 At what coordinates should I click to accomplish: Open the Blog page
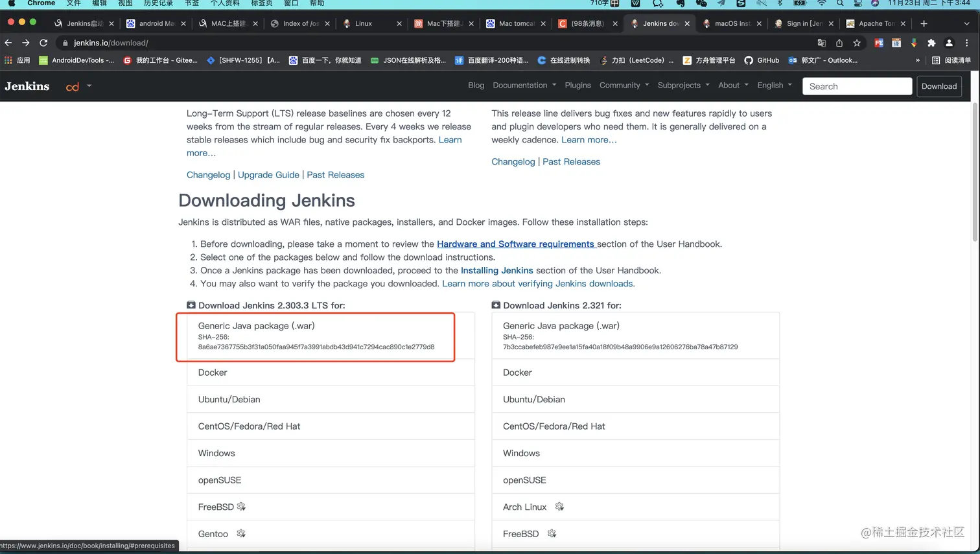pos(476,86)
